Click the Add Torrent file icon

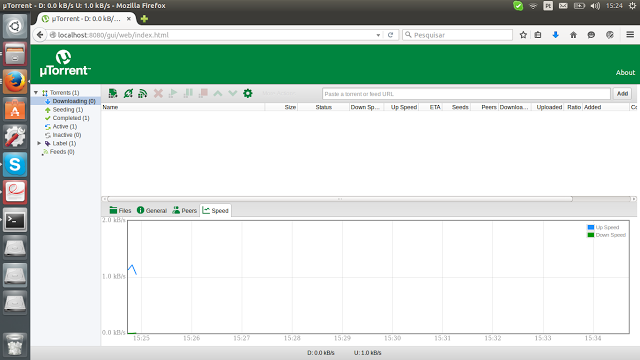[113, 93]
